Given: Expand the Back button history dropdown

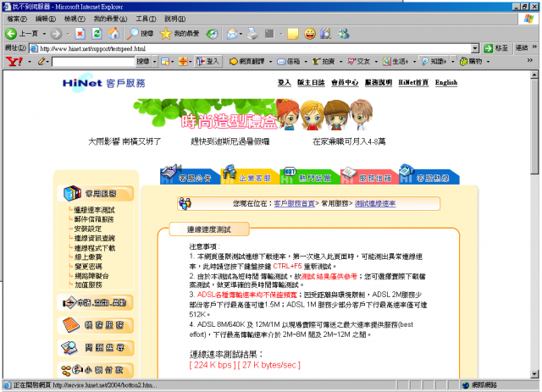Looking at the screenshot, I should pyautogui.click(x=44, y=34).
